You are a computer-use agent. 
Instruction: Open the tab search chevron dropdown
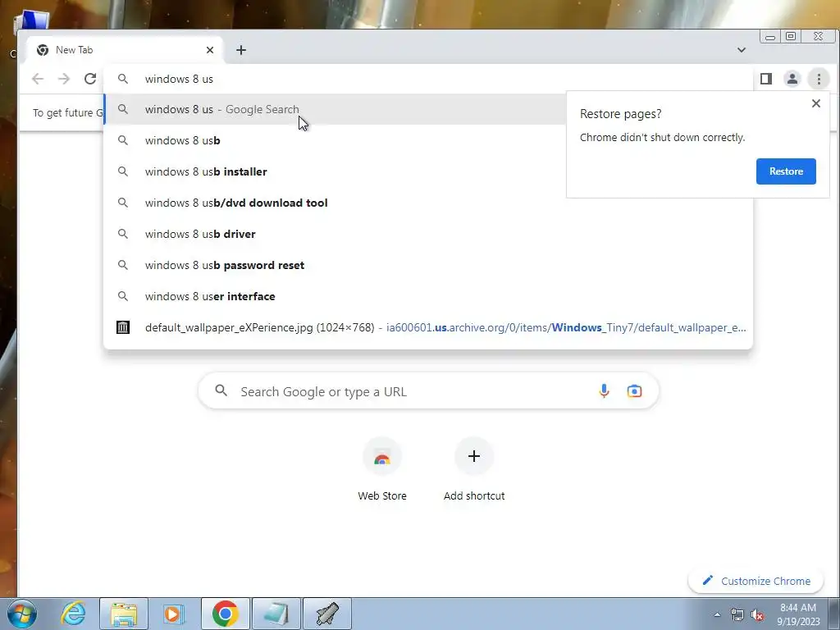pyautogui.click(x=742, y=50)
